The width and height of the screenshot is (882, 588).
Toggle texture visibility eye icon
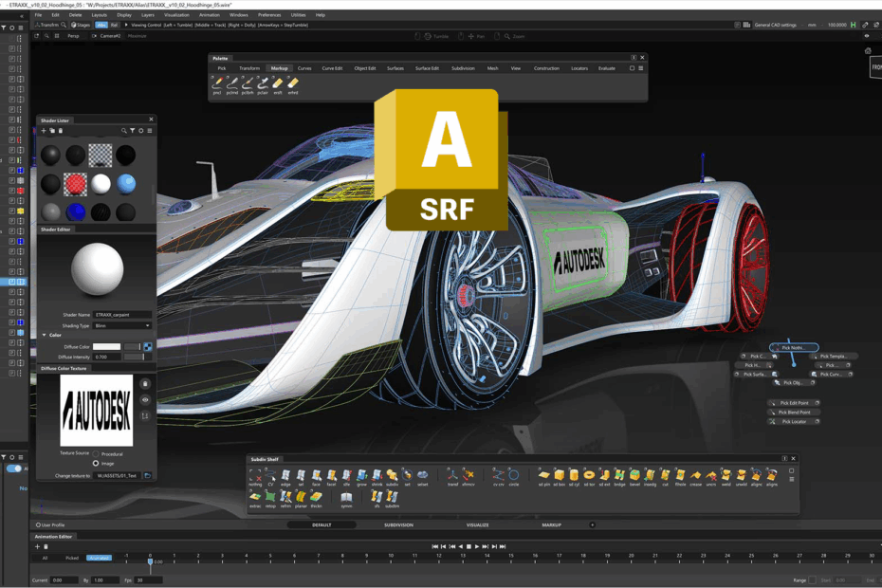(x=145, y=400)
